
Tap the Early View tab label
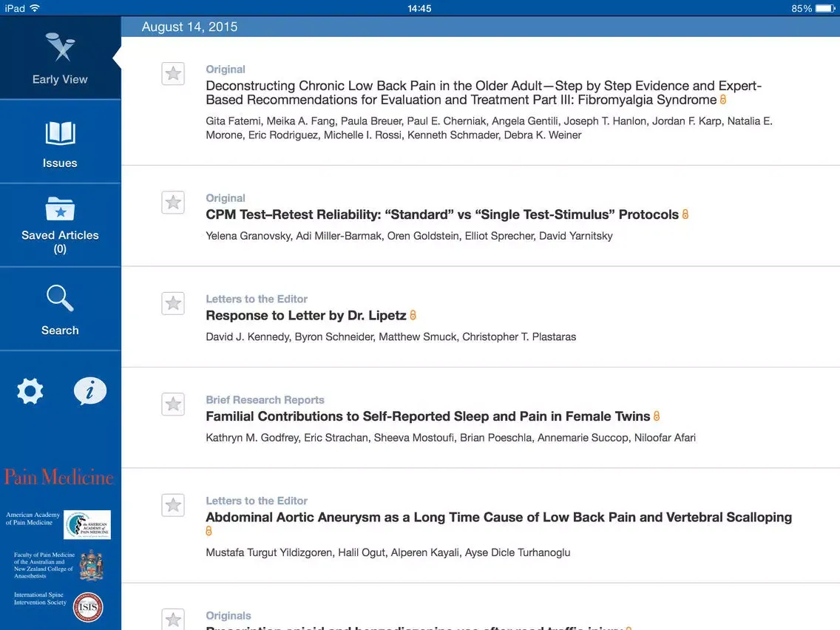tap(59, 79)
